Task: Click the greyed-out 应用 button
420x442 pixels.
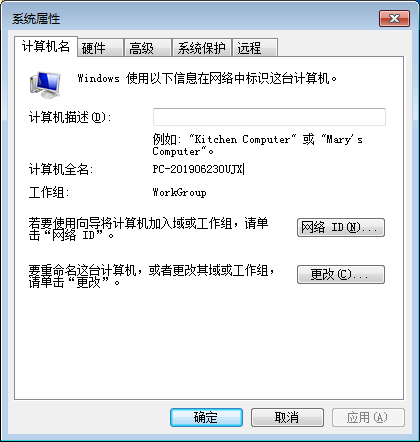Action: pos(368,417)
